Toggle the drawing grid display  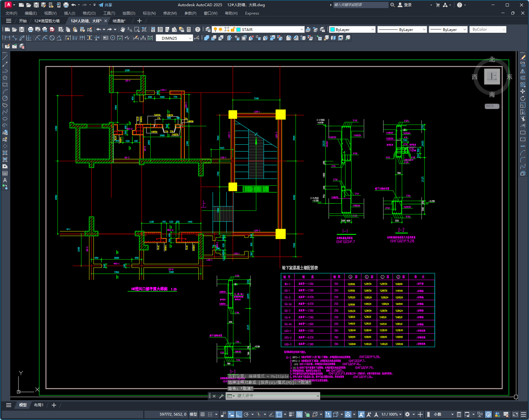[x=202, y=414]
